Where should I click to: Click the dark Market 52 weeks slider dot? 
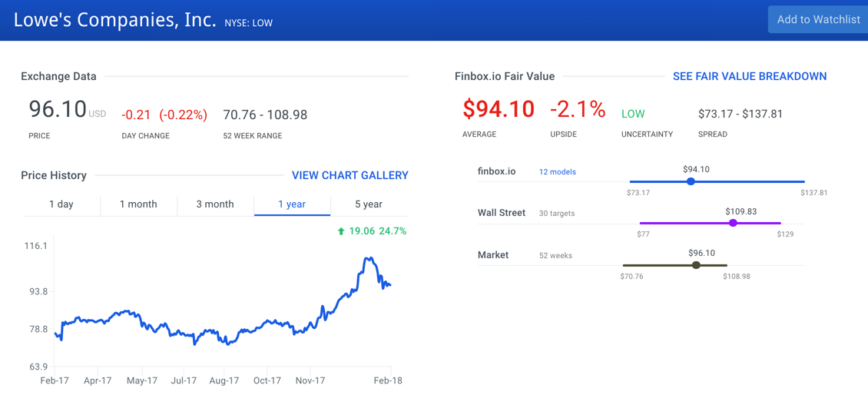tap(696, 265)
